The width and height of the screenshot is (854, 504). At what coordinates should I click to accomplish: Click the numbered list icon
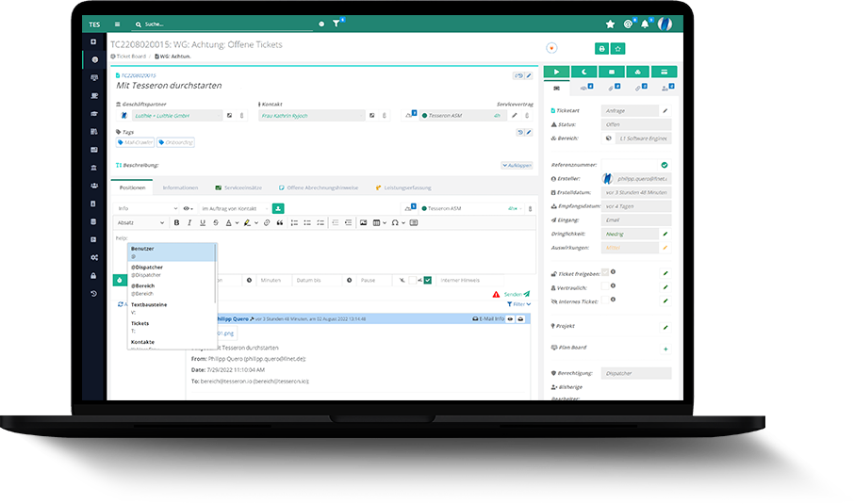tap(294, 222)
